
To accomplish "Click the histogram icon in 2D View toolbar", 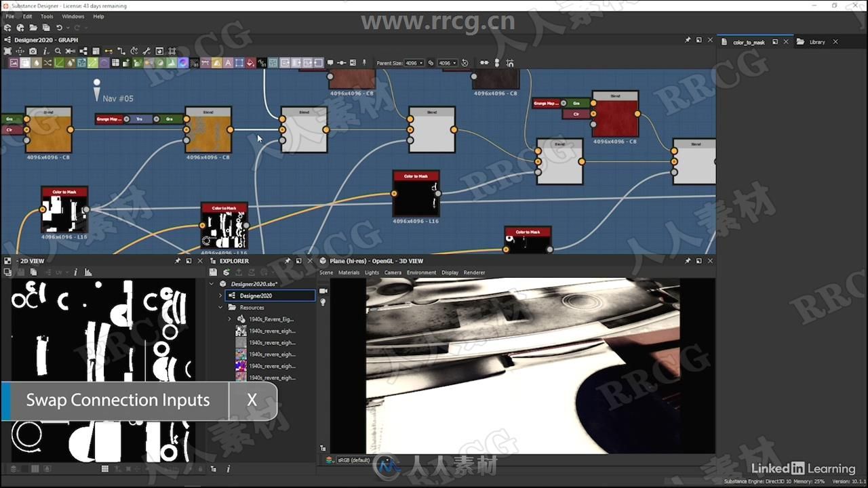I will click(x=88, y=272).
